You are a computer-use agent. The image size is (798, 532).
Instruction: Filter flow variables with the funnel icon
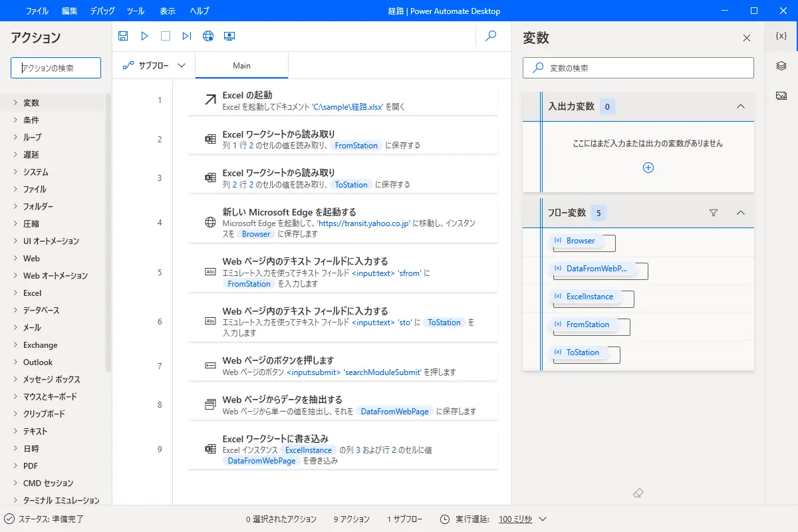714,213
